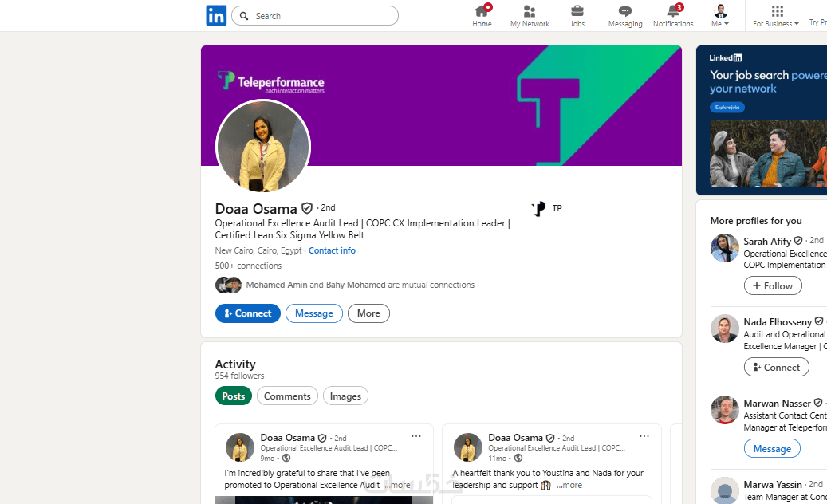Click verification badge next to Doaa Osama's name
This screenshot has width=827, height=504.
[307, 208]
